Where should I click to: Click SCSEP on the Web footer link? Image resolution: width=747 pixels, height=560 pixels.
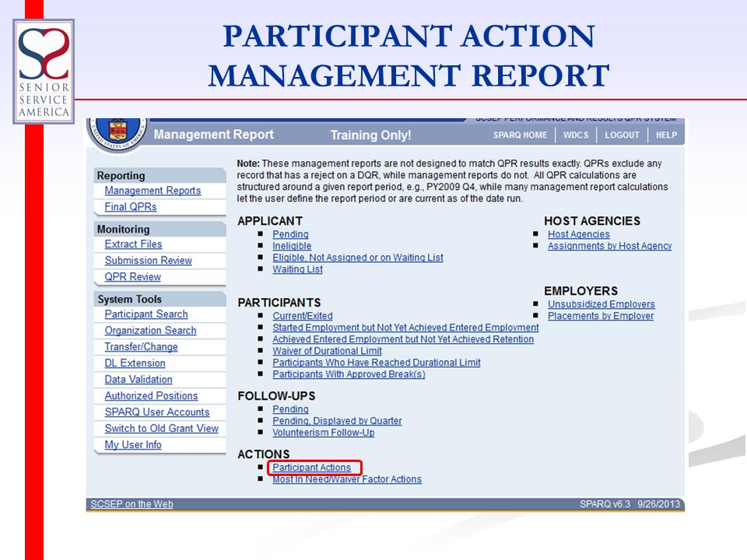coord(132,504)
